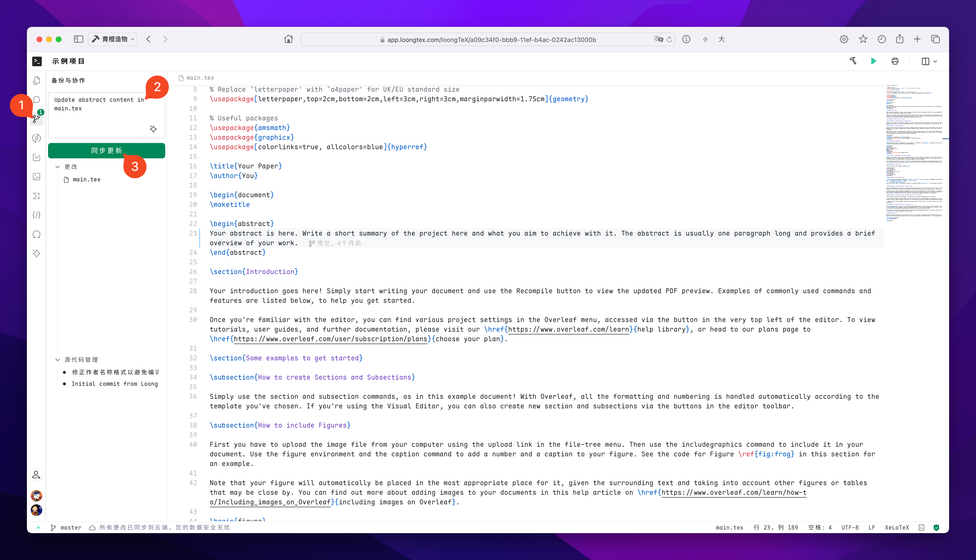Collapse the 源代码管理 section
Image resolution: width=976 pixels, height=560 pixels.
coord(58,360)
